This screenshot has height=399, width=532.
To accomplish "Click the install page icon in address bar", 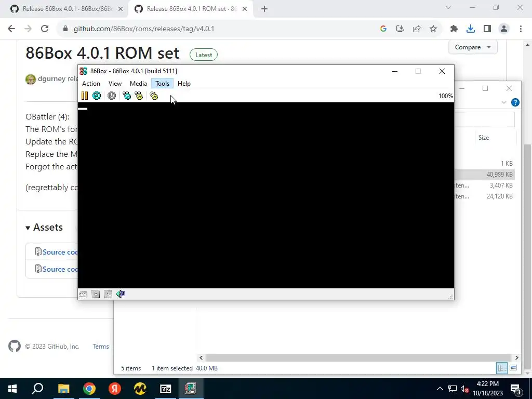I will coord(400,29).
